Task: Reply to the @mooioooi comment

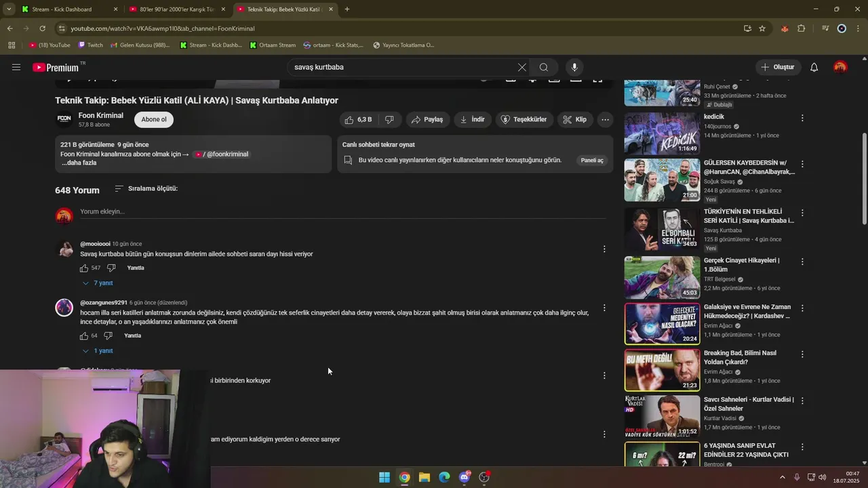Action: (x=136, y=268)
